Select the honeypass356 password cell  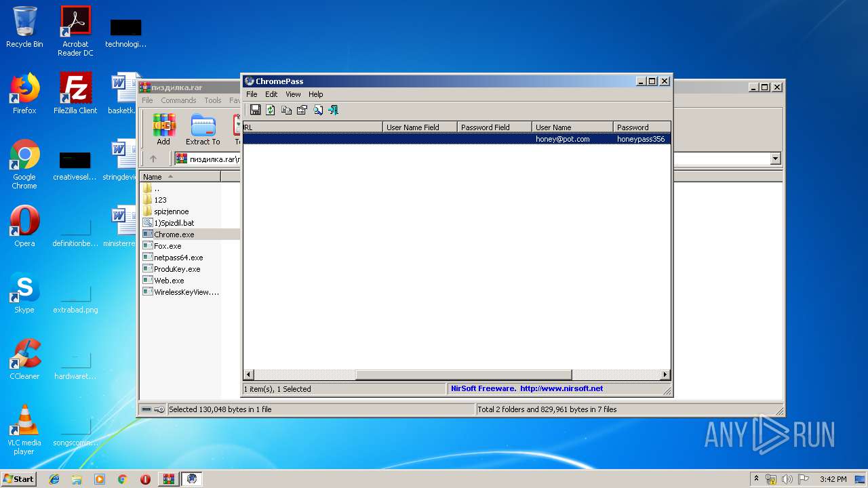coord(641,139)
